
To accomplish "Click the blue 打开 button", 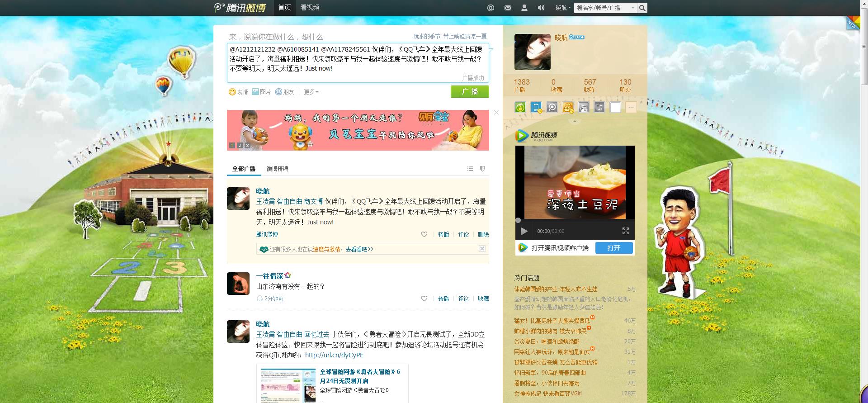I will point(613,248).
